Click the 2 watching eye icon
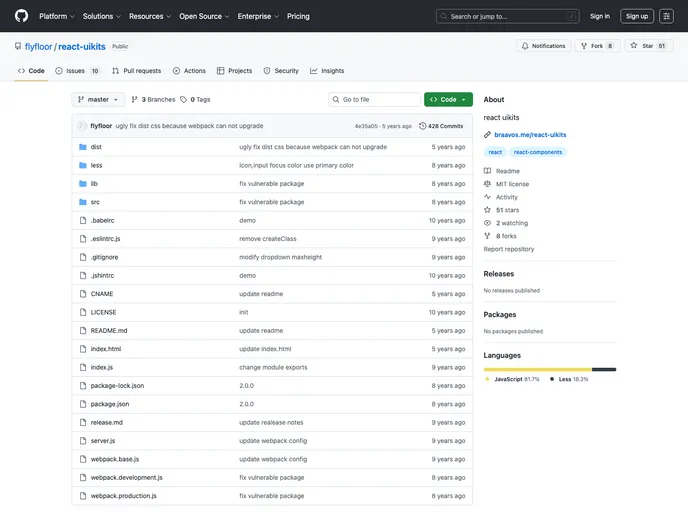 point(487,223)
